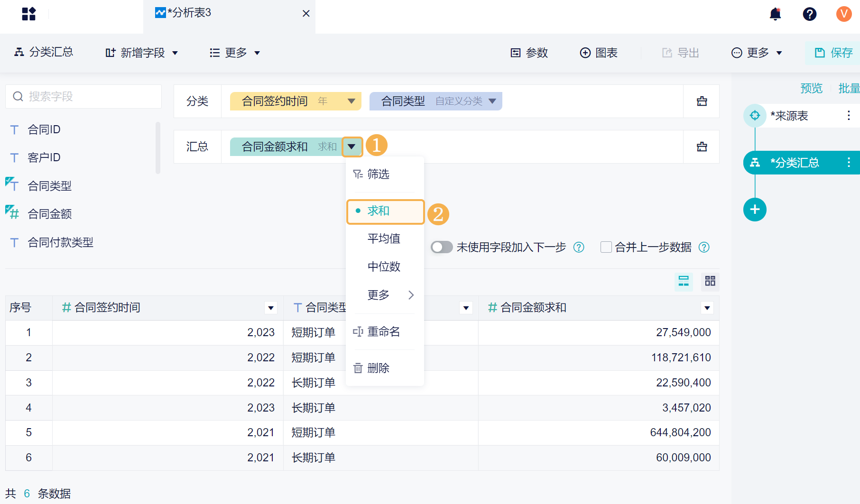Open the 预览 link
860x504 pixels.
[x=811, y=88]
